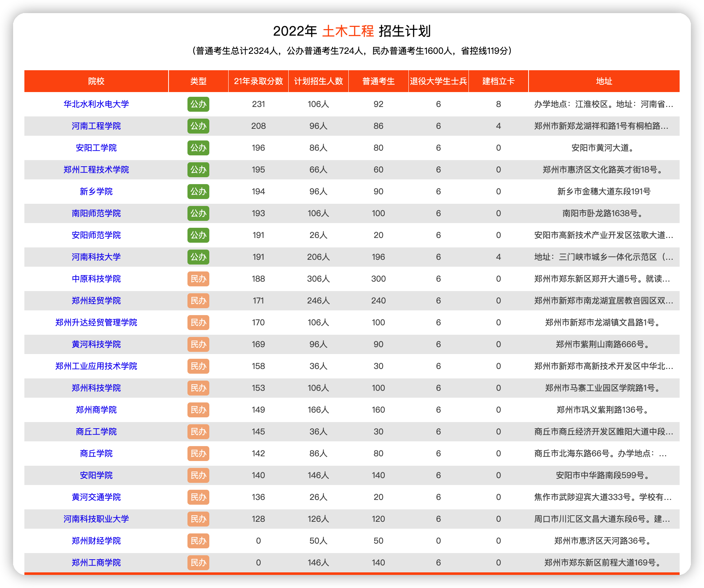The image size is (704, 588).
Task: Open the 郑州工业应用技术学院 link
Action: coord(96,366)
